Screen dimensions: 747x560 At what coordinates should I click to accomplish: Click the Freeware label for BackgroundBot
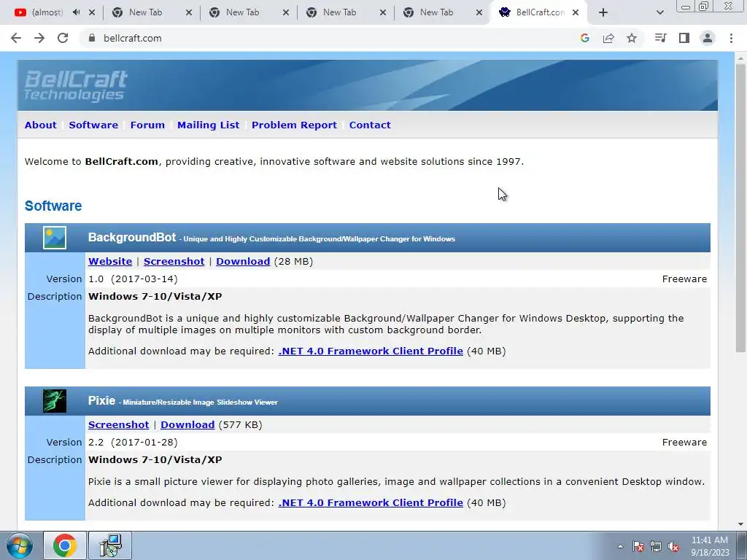684,279
